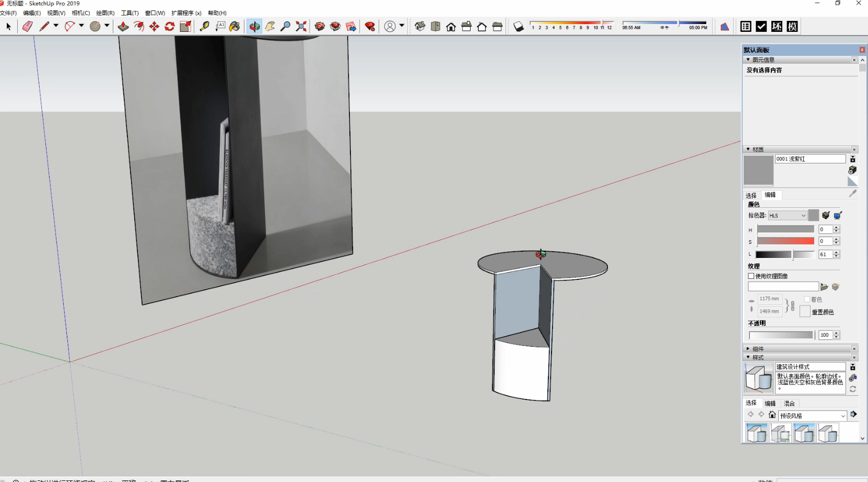This screenshot has width=868, height=482.
Task: Open the account dropdown arrow
Action: pos(402,26)
